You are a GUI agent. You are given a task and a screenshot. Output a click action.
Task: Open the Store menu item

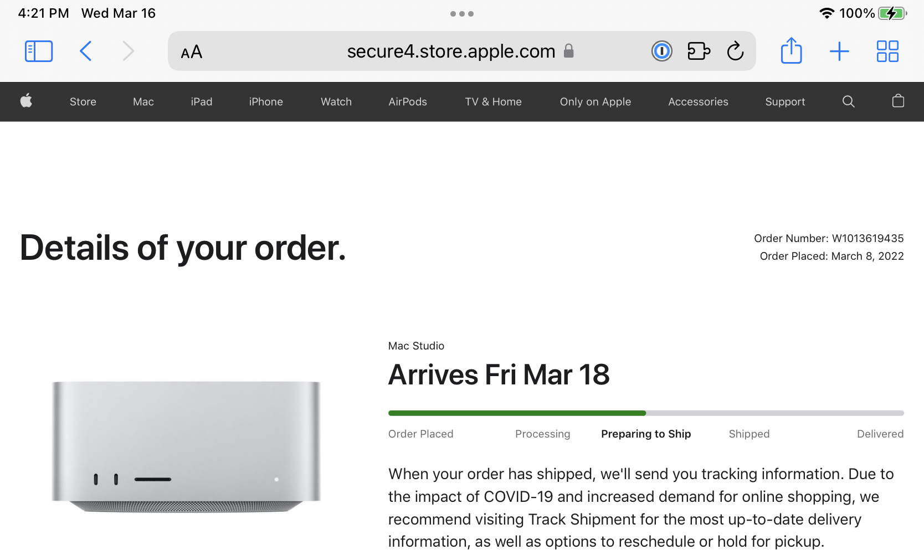[83, 102]
